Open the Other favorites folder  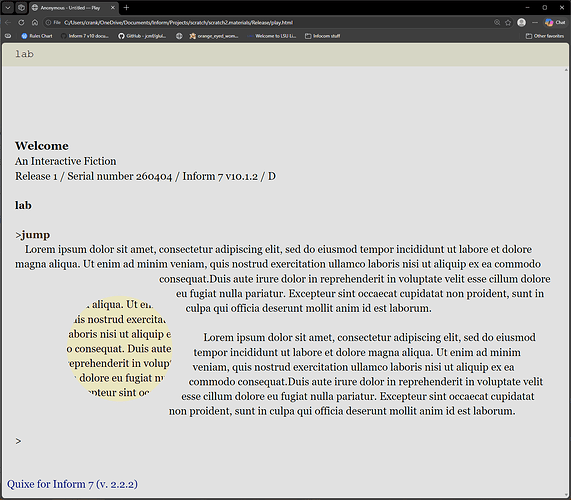545,36
